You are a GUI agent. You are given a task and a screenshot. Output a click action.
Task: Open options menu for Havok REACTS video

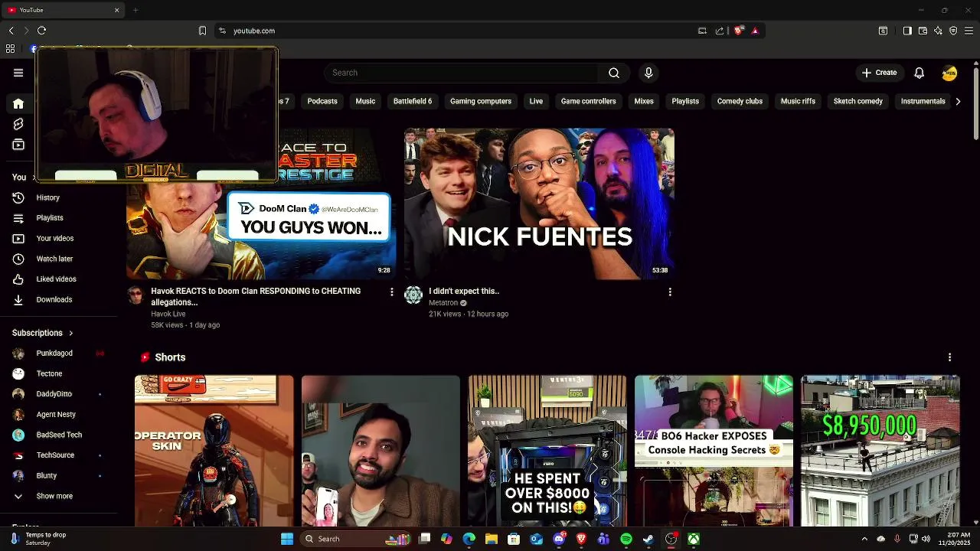pos(391,292)
